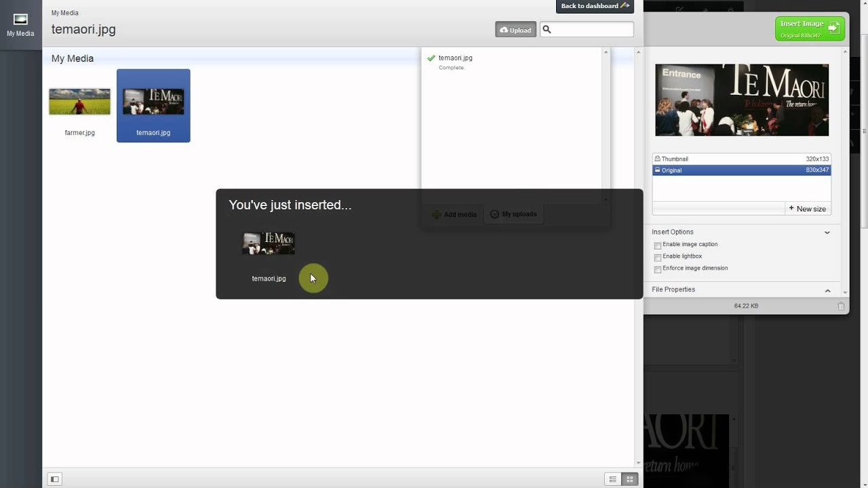Click the upload list scrollbar
This screenshot has height=488, width=868.
click(606, 125)
